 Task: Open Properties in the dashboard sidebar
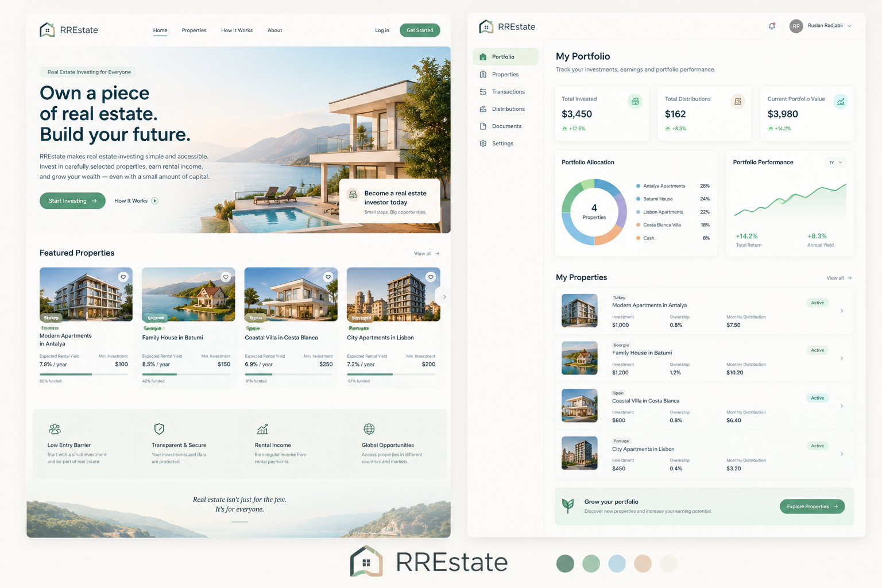point(505,75)
